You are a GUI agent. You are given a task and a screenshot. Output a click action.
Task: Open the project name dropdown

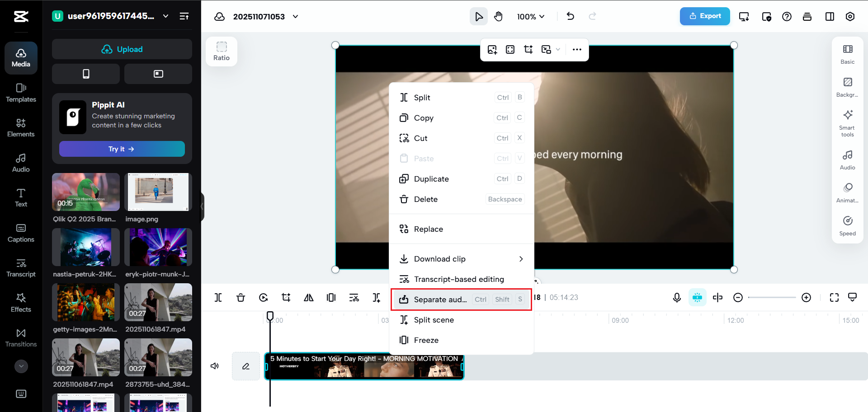coord(296,17)
